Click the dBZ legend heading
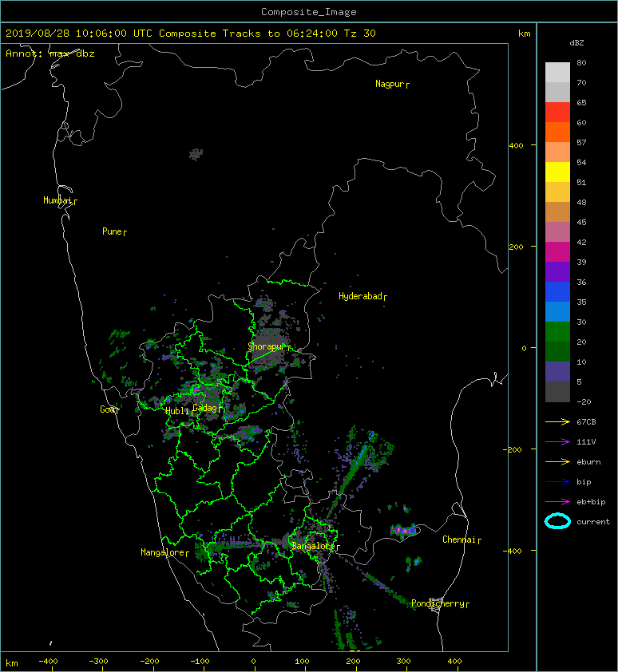618x672 pixels. 576,43
